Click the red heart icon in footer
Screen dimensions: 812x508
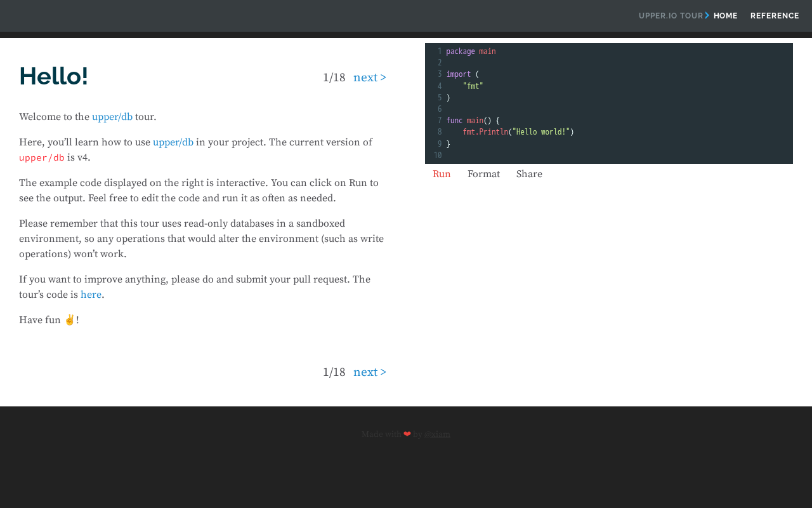[407, 434]
